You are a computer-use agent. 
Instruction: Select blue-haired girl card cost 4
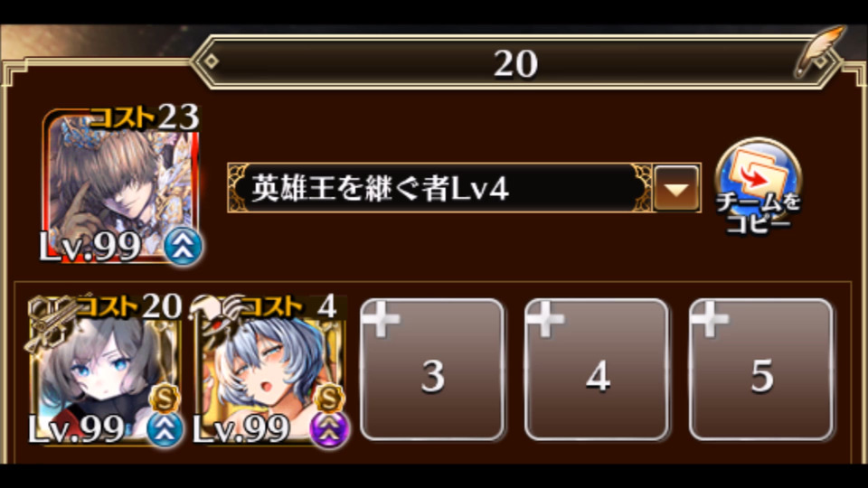[x=270, y=371]
